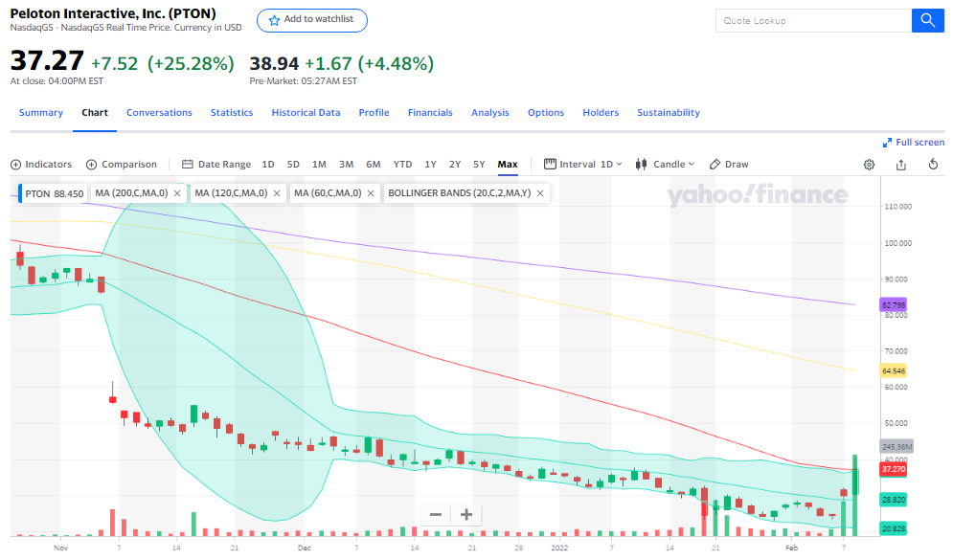Remove the MA 120 indicator
This screenshot has width=953, height=560.
point(277,193)
